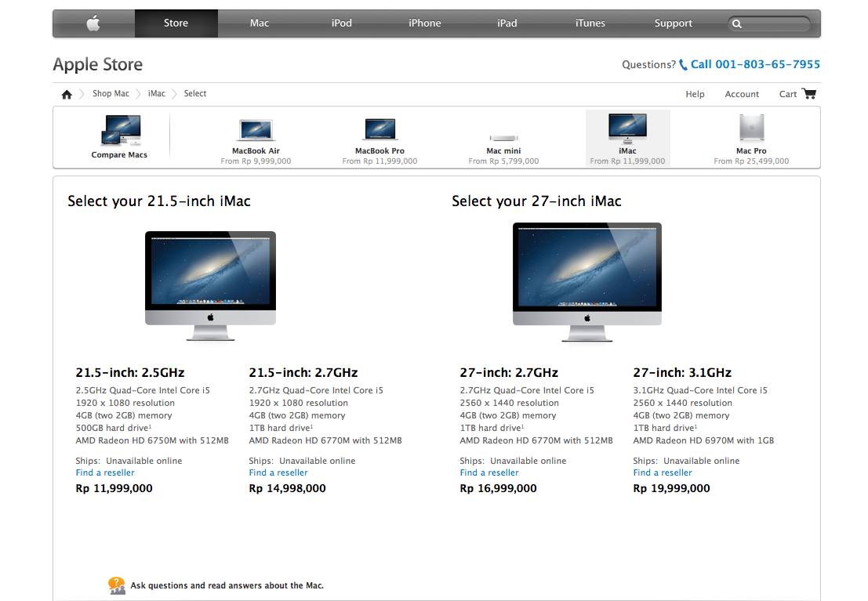Click the search magnifier icon

[x=737, y=24]
